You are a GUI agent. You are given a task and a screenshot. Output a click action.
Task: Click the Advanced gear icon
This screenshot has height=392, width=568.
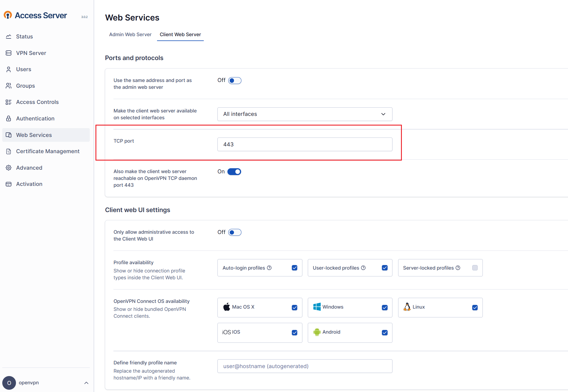pyautogui.click(x=9, y=168)
